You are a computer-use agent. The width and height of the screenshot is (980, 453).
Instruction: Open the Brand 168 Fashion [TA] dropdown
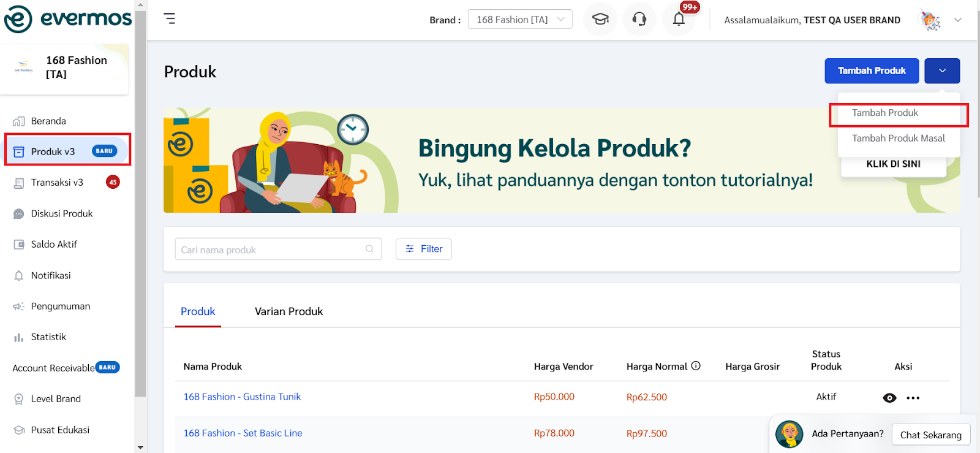[x=520, y=19]
